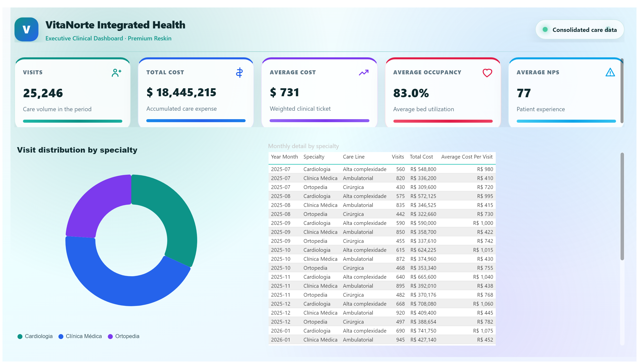639x364 pixels.
Task: Select the R$ 392,010 total cost cell
Action: point(423,286)
